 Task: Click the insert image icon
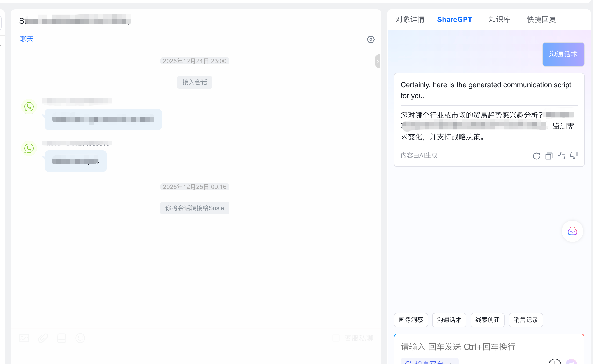click(x=24, y=338)
